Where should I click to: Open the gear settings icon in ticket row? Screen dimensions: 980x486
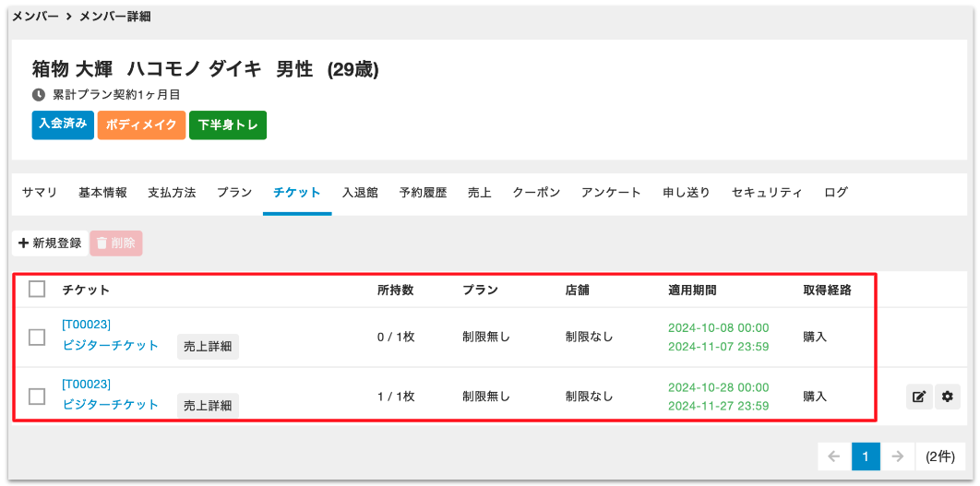point(947,397)
